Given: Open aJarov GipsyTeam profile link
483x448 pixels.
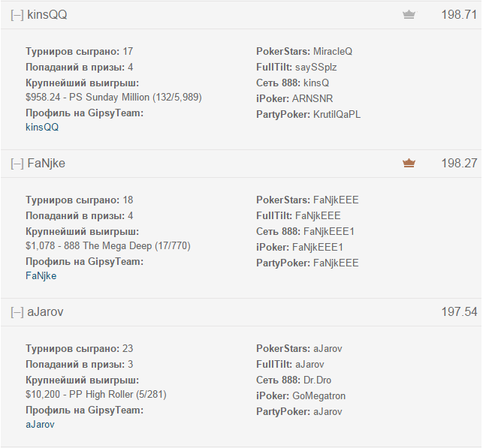Looking at the screenshot, I should point(40,424).
